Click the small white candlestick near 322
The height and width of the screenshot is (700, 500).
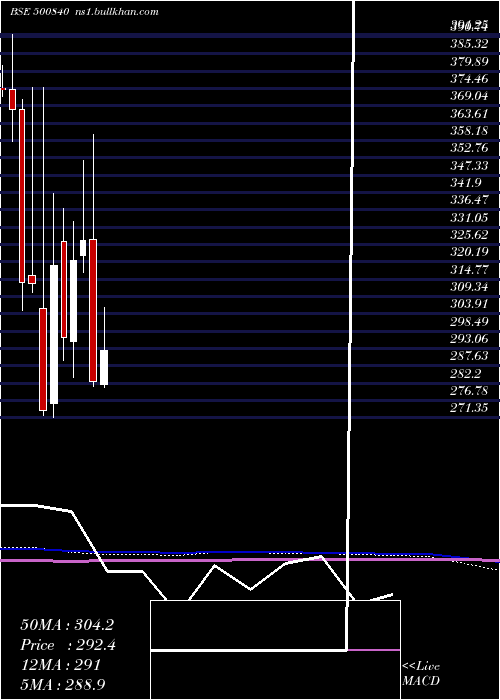(83, 248)
